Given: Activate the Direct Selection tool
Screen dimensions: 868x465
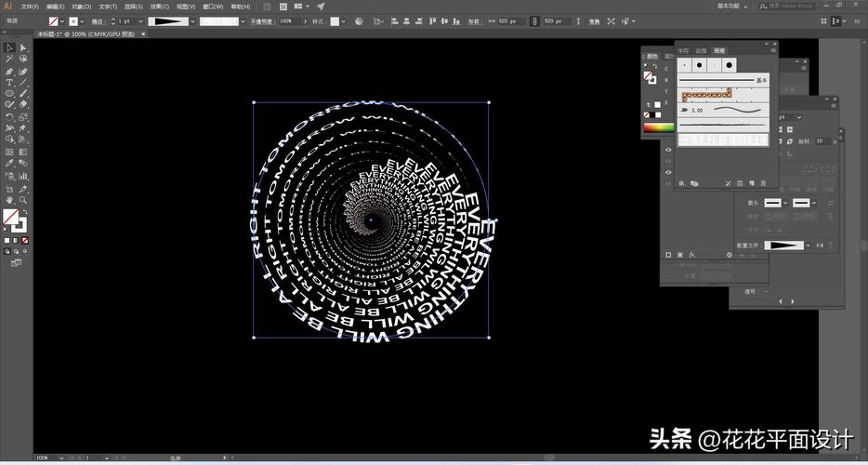Looking at the screenshot, I should coord(23,48).
